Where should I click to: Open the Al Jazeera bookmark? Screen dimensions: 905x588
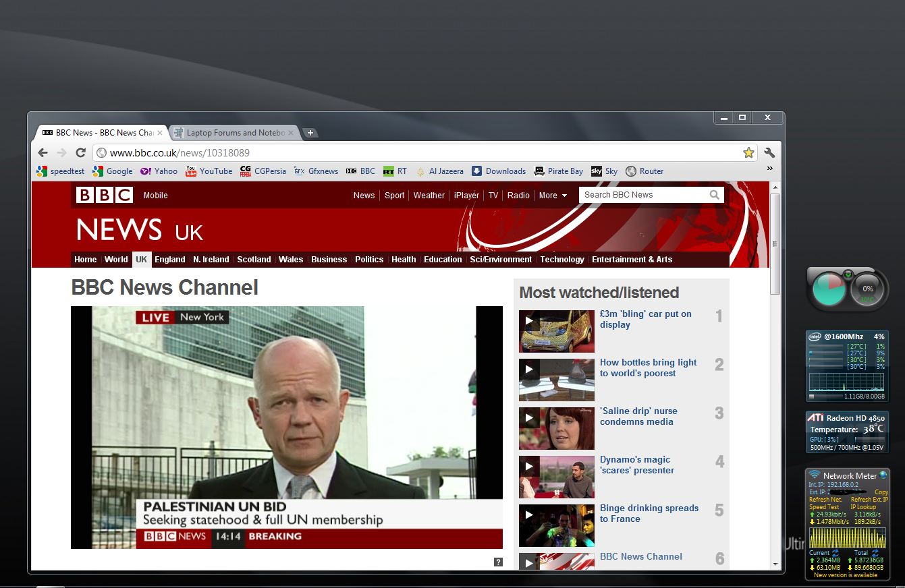pyautogui.click(x=439, y=171)
